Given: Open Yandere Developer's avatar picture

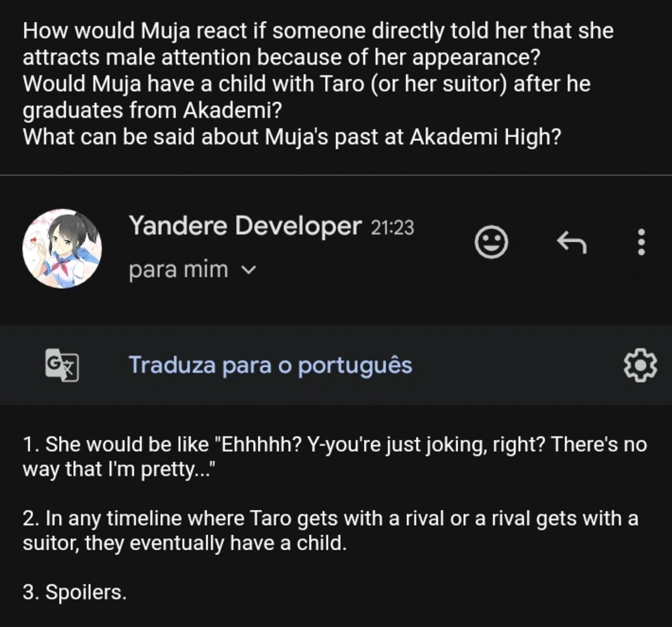Looking at the screenshot, I should click(x=62, y=248).
